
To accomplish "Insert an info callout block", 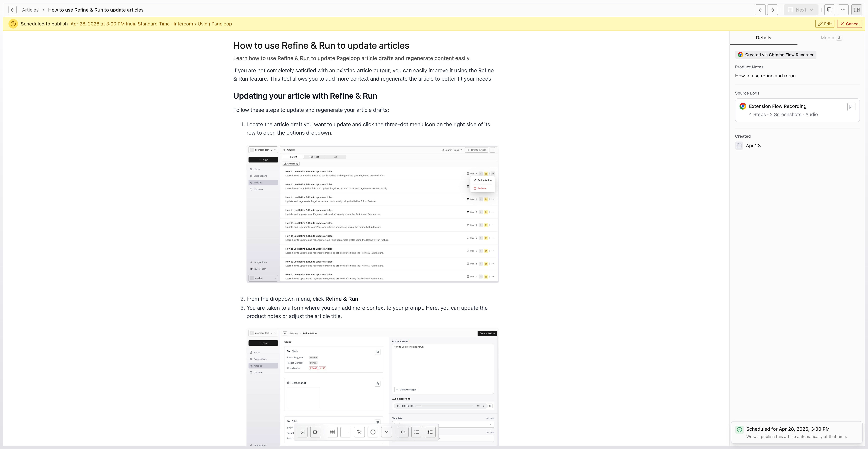I will point(373,432).
